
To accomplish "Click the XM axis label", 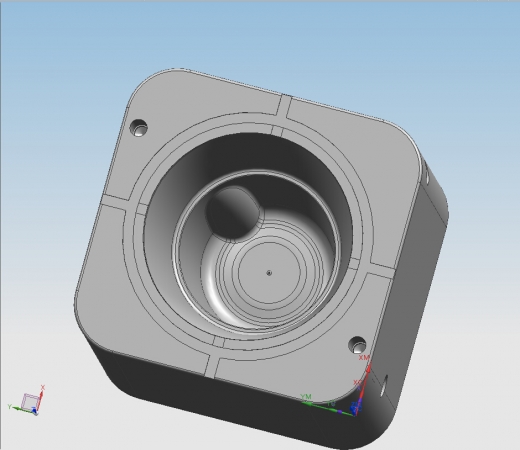I will [364, 357].
